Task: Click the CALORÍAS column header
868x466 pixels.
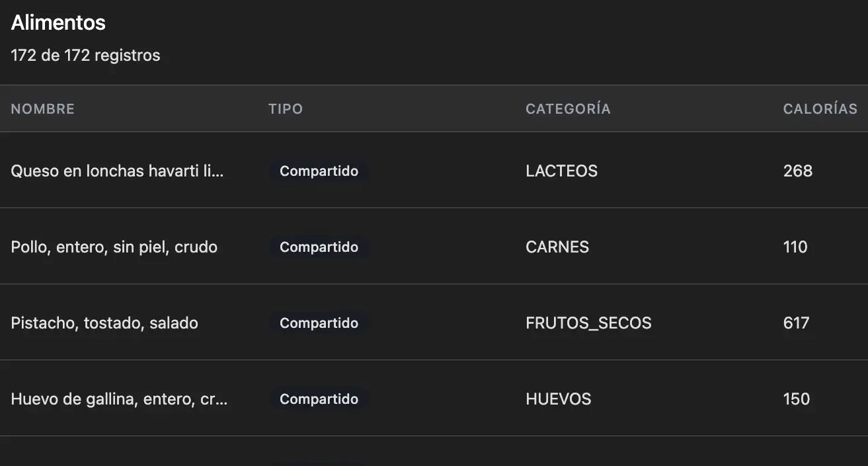Action: [820, 109]
